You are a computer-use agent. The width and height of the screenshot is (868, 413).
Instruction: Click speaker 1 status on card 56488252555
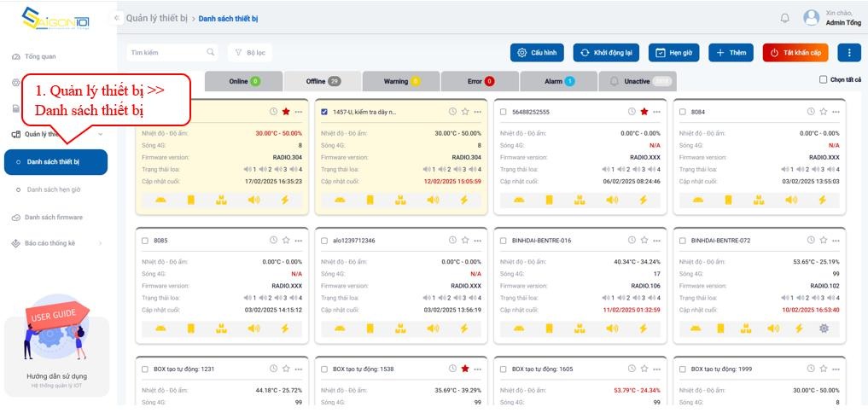[608, 170]
